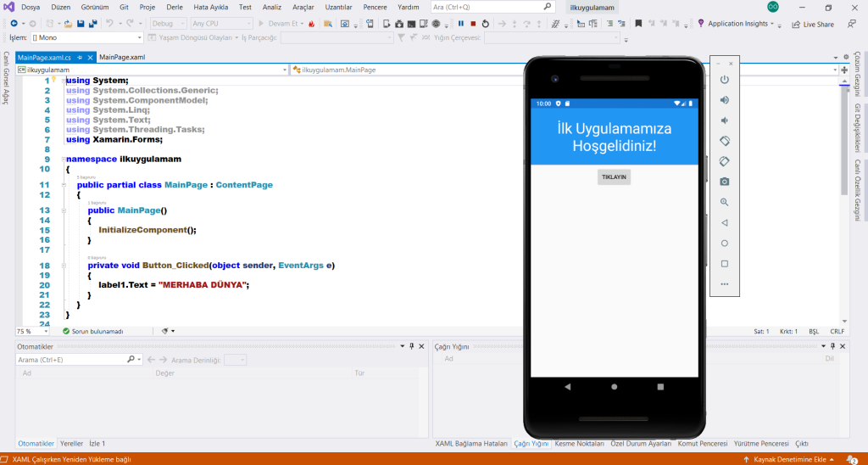The image size is (868, 465).
Task: Toggle pin on the Otomatikler panel
Action: [411, 346]
